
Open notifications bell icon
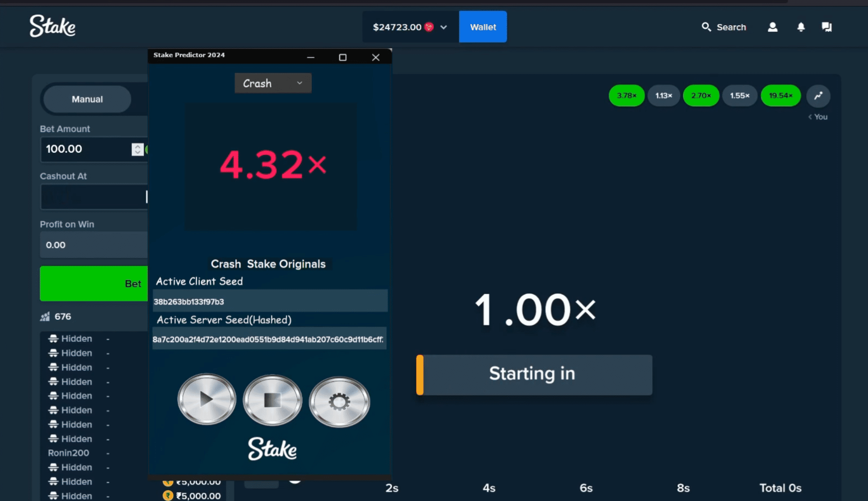point(801,27)
